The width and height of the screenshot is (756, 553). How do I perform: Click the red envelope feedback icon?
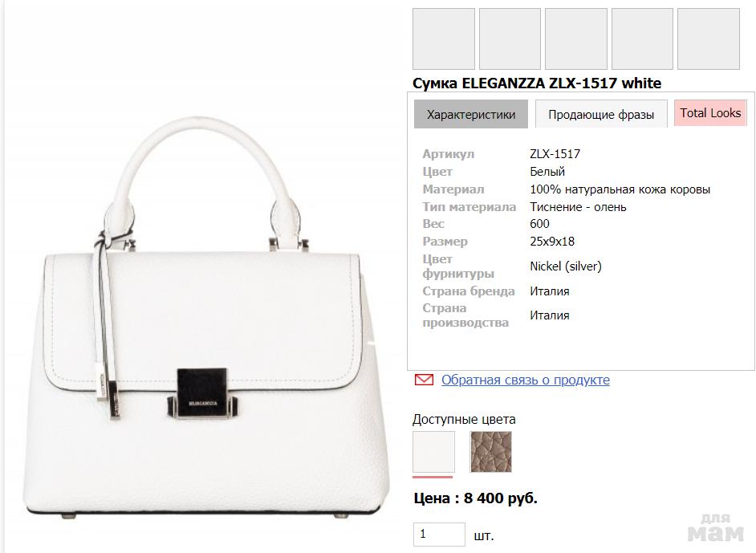tap(424, 380)
